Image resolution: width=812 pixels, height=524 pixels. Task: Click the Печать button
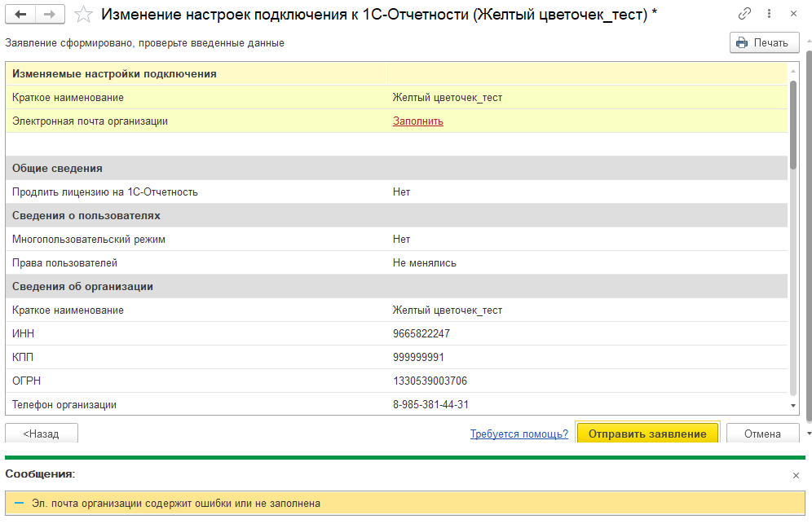tap(764, 42)
